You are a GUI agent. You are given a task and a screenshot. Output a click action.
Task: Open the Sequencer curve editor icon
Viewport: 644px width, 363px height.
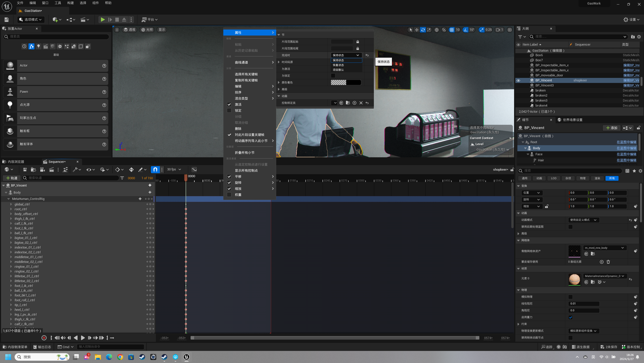(194, 170)
